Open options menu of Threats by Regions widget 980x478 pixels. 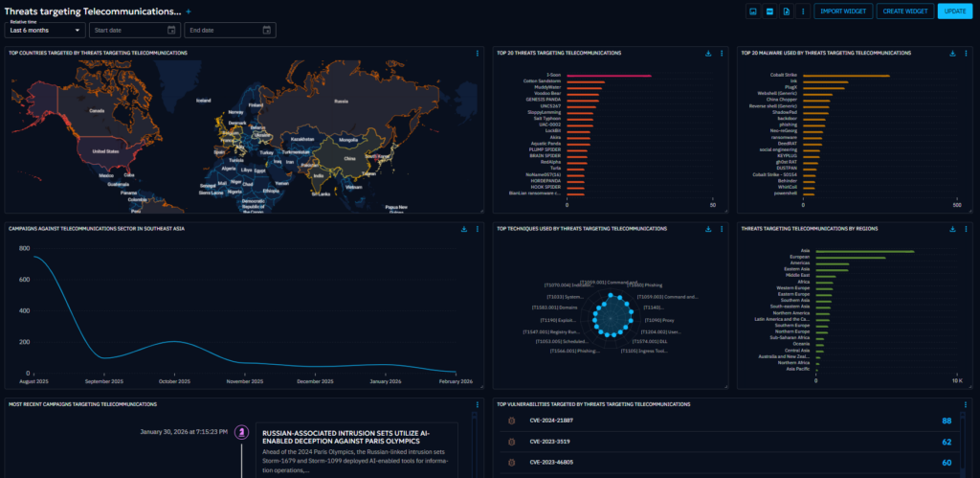coord(967,229)
